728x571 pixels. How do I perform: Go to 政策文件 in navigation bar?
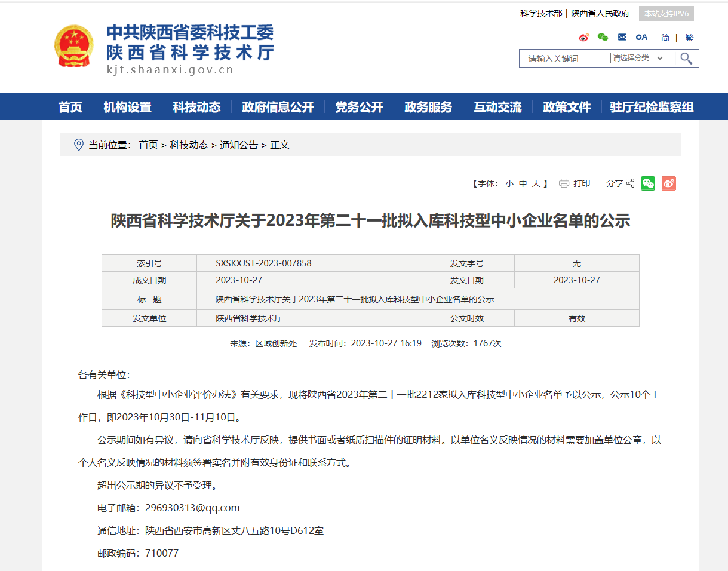pyautogui.click(x=567, y=107)
